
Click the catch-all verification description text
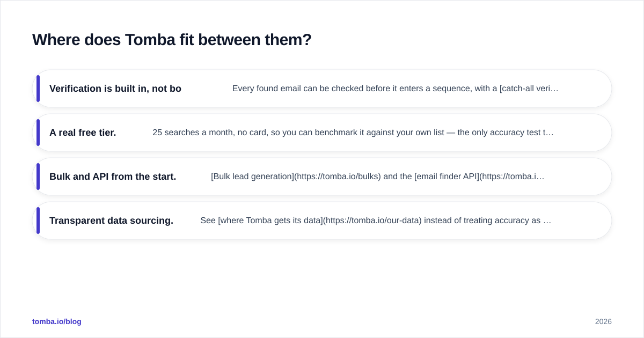coord(396,89)
